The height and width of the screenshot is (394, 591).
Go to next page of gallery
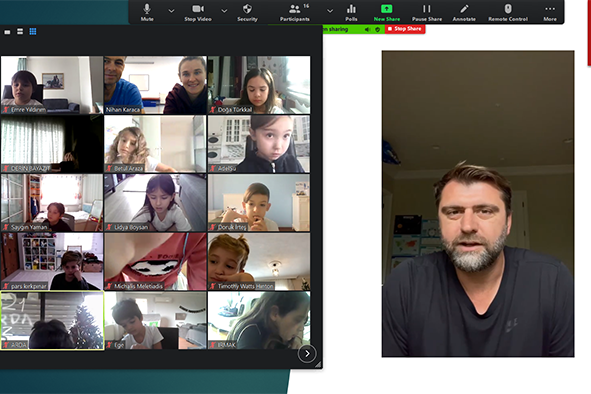click(307, 354)
